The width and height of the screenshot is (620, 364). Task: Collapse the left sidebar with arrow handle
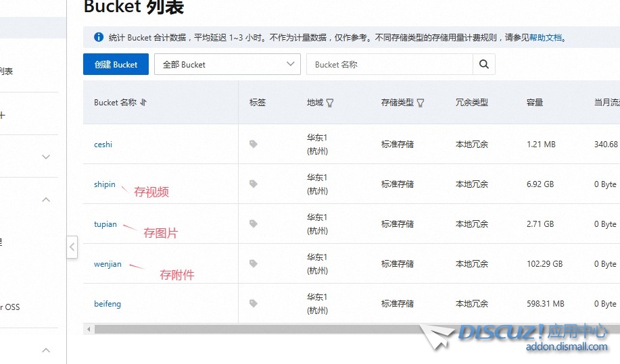tap(72, 247)
